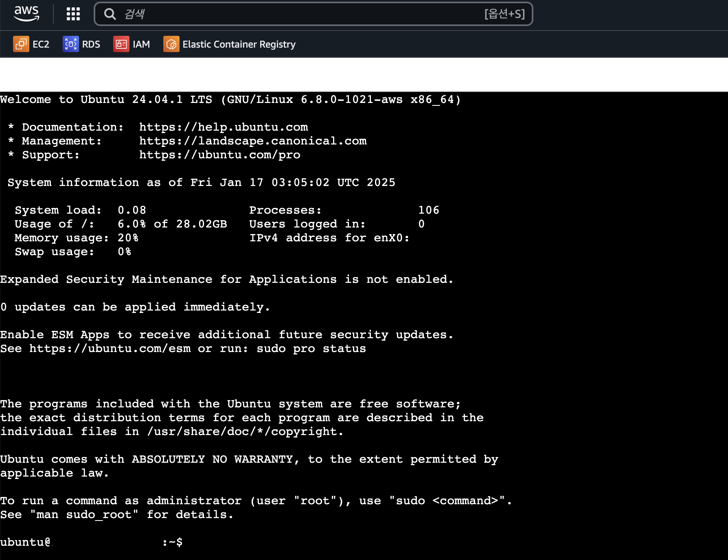Screen dimensions: 728x560
Task: Click the "Expanded Security Maintenance" line
Action: [x=226, y=280]
